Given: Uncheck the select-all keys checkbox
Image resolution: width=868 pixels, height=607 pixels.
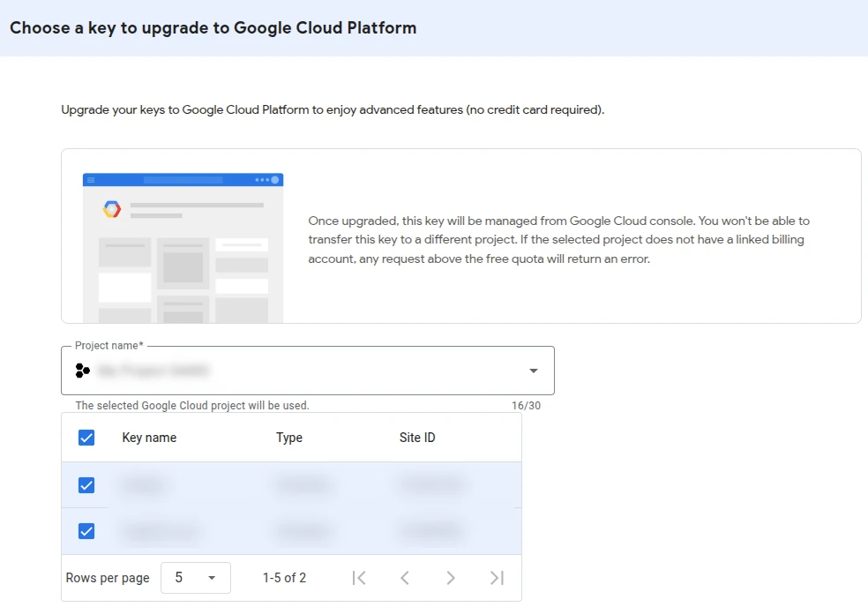Looking at the screenshot, I should 86,437.
